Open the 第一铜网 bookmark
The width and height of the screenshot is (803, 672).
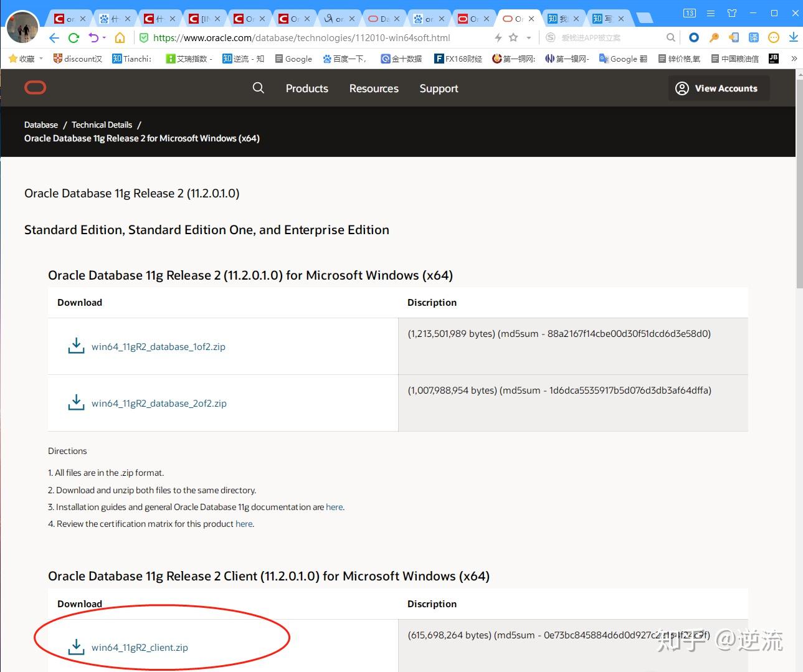[514, 59]
